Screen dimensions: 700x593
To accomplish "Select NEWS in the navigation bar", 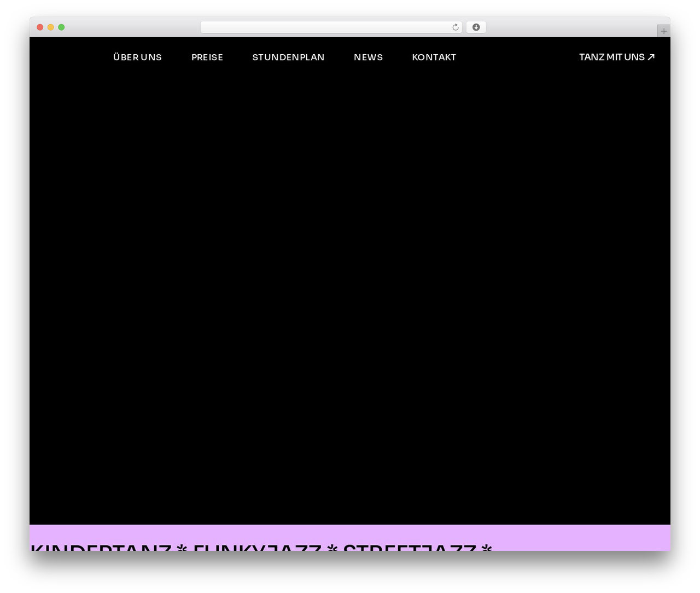I will point(368,57).
